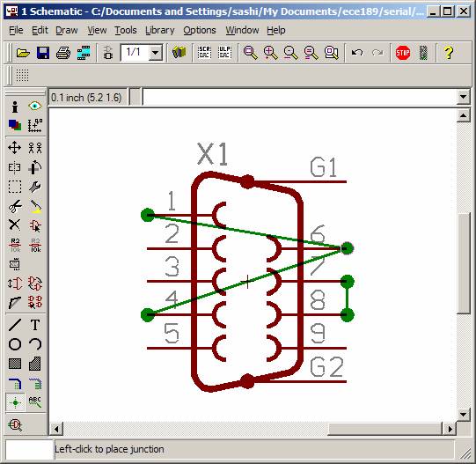
Task: Select the Delete tool with the X
Action: (15, 225)
